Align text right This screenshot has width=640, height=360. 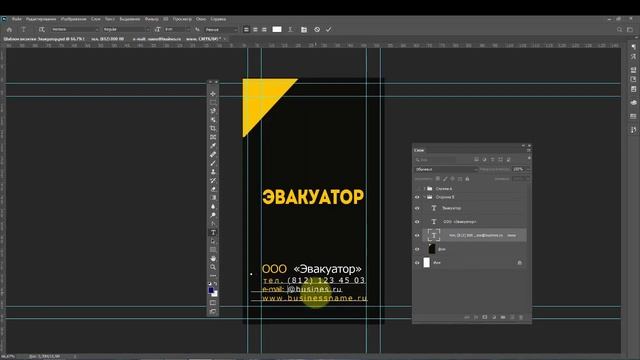tap(264, 29)
